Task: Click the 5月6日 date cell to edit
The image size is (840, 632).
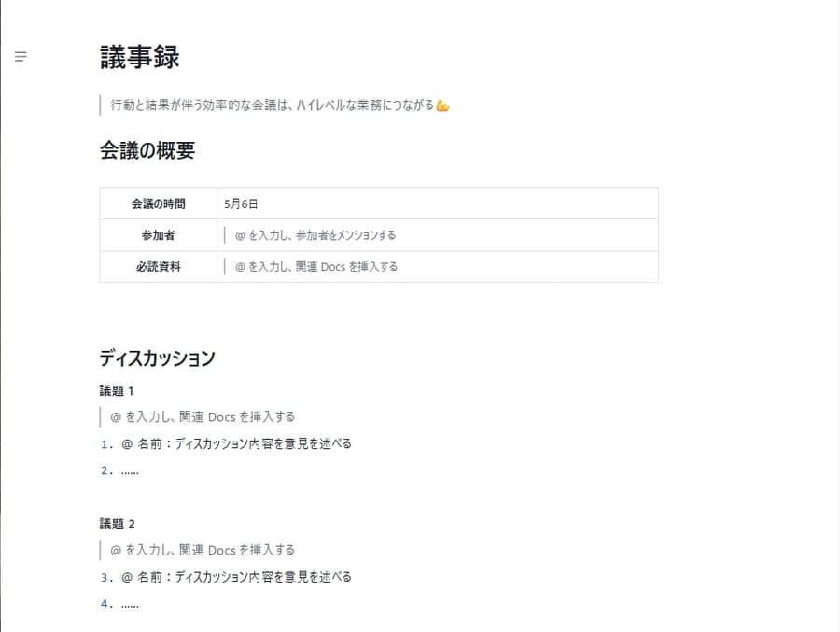Action: pyautogui.click(x=243, y=203)
